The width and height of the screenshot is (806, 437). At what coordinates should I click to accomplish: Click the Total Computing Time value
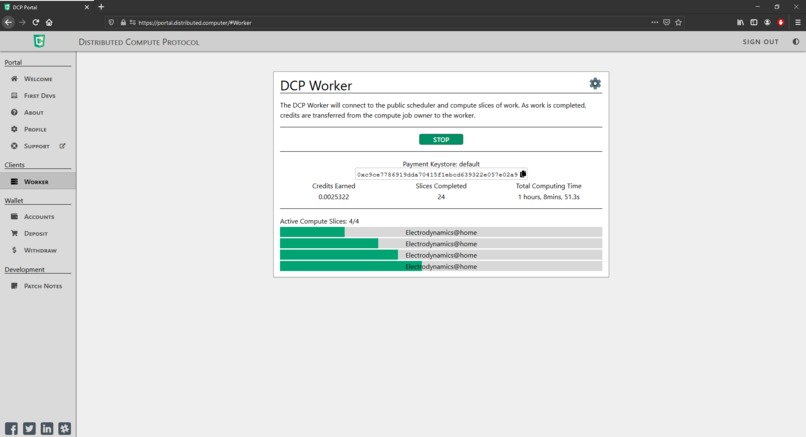(548, 197)
